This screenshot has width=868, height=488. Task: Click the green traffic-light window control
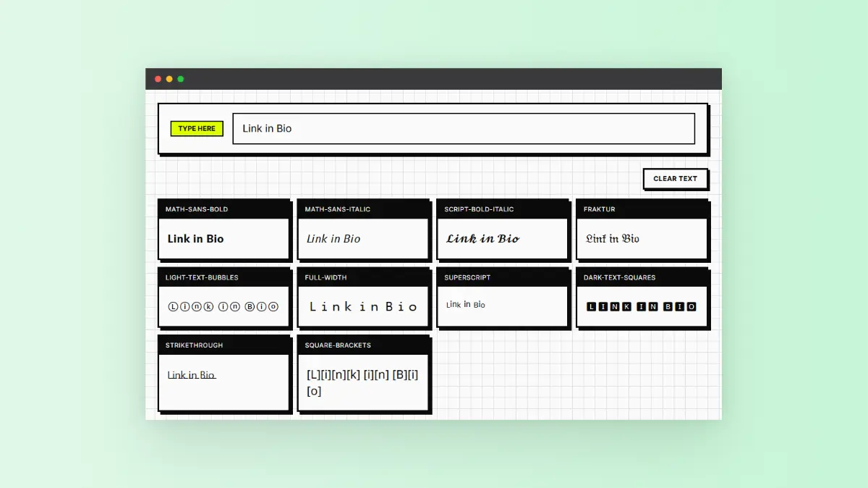pyautogui.click(x=180, y=79)
